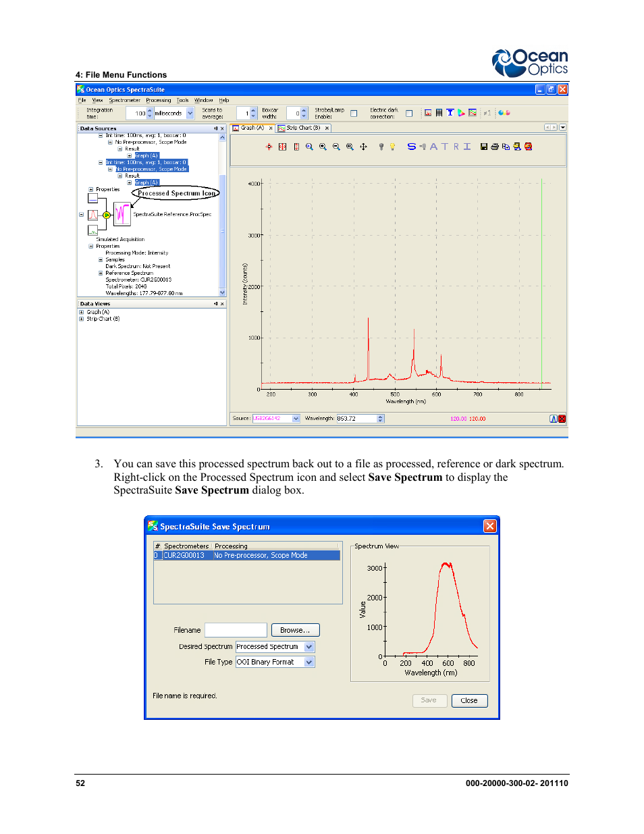This screenshot has width=644, height=834.
Task: Click the spectrum table icon in main toolbar
Action: (439, 113)
